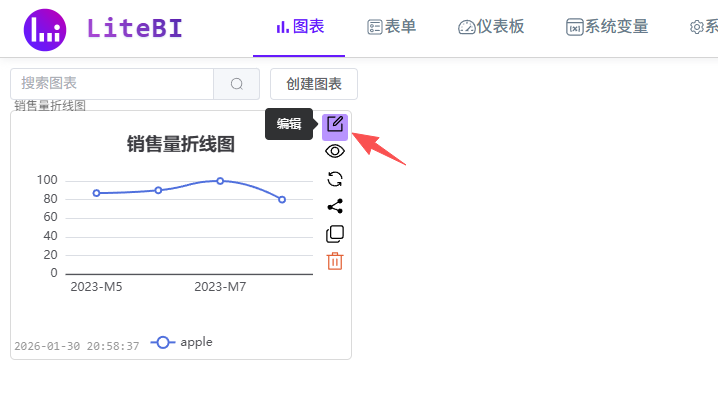Open the 系统变量 tab
This screenshot has width=718, height=418.
(x=607, y=27)
